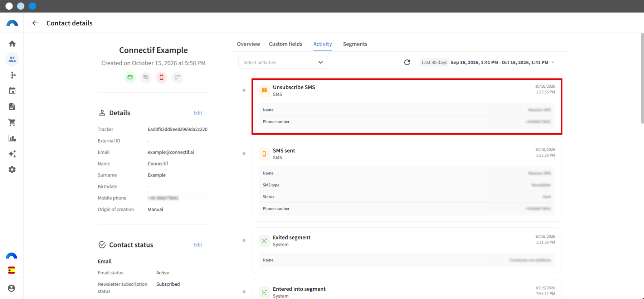Open the AI sparkles icon in sidebar

coord(12,154)
